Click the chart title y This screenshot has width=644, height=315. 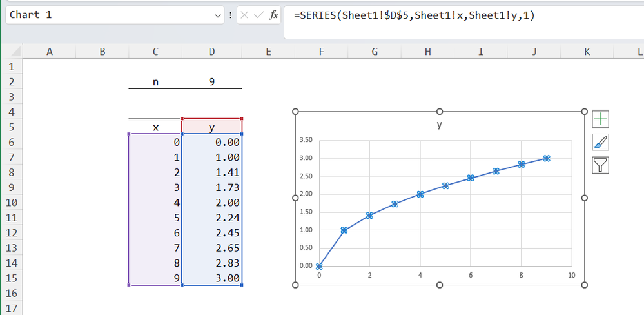[x=440, y=125]
